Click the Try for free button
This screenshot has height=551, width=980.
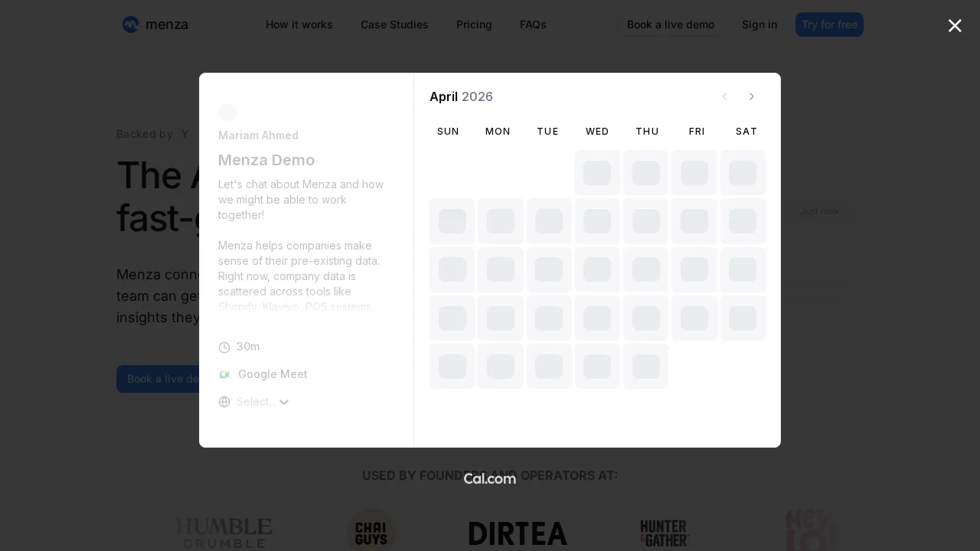pyautogui.click(x=829, y=24)
